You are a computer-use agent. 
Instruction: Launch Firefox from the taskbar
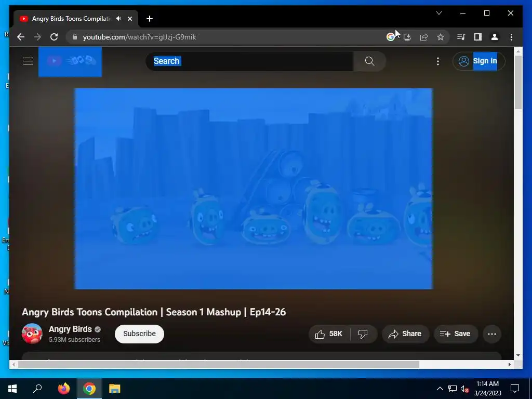[x=63, y=389]
